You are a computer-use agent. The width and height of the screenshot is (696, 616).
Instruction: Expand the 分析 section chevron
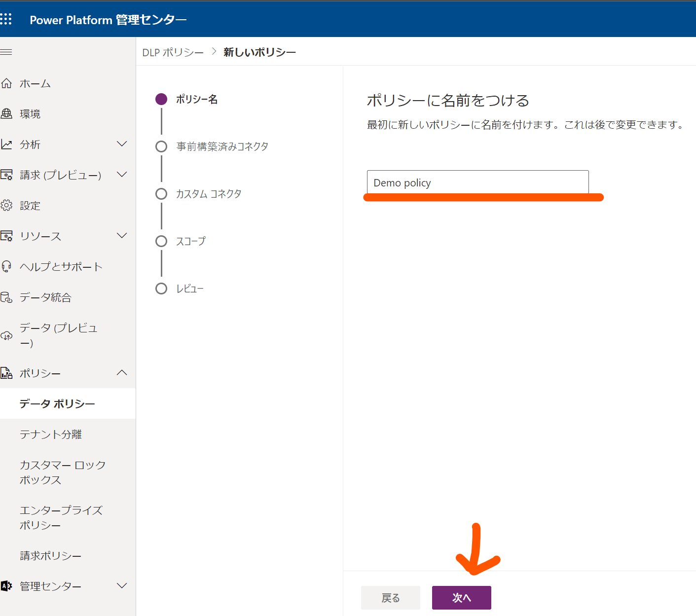click(x=122, y=144)
